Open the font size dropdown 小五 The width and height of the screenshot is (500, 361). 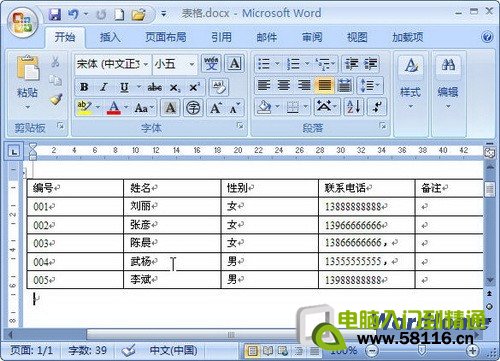[x=192, y=64]
